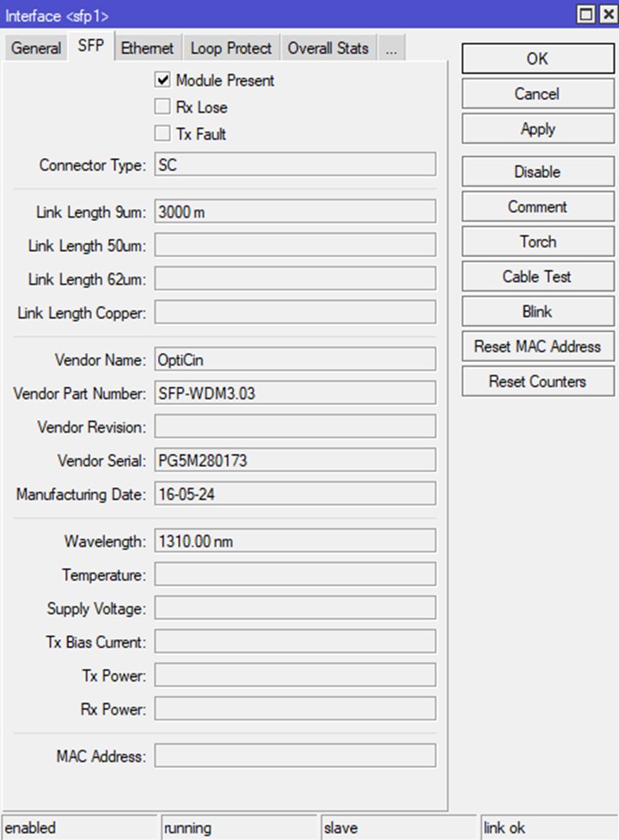Switch to the Overall Stats tab
The height and width of the screenshot is (840, 619).
click(x=328, y=48)
